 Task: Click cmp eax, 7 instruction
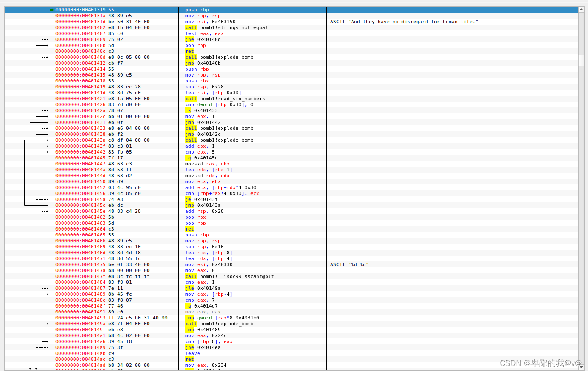click(200, 300)
